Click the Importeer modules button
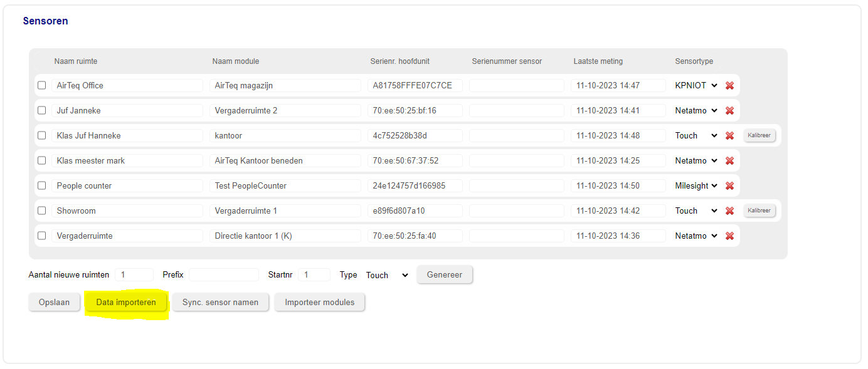 320,302
